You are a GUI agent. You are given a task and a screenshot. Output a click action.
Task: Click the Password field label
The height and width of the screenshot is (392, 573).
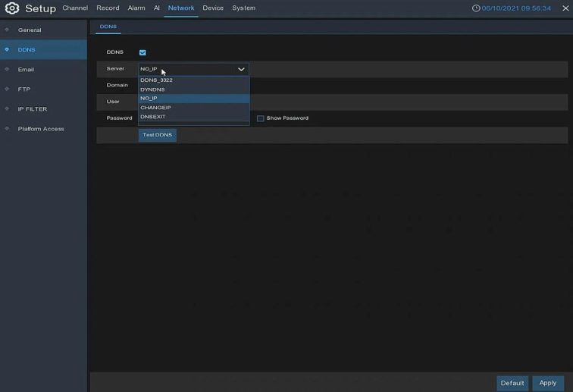(x=119, y=118)
